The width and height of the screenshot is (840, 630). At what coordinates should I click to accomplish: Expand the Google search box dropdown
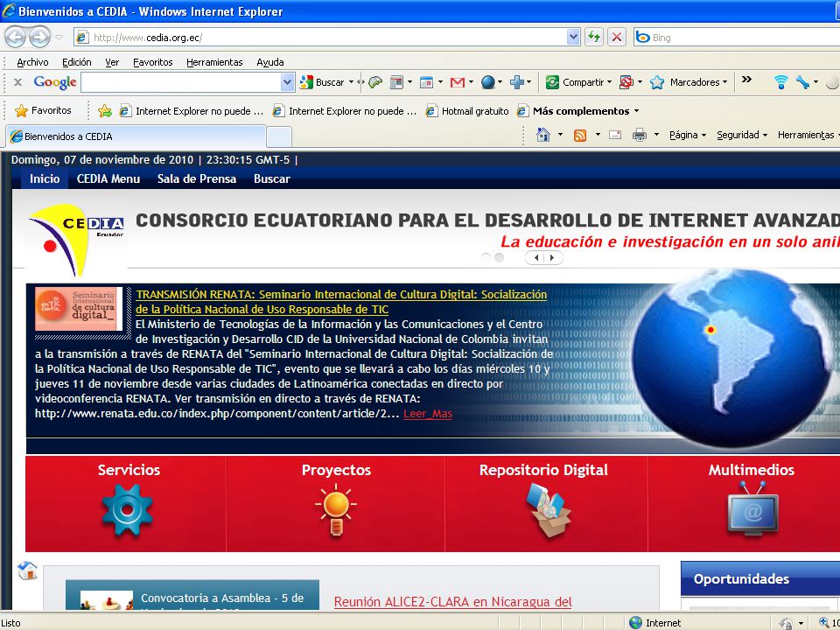287,82
